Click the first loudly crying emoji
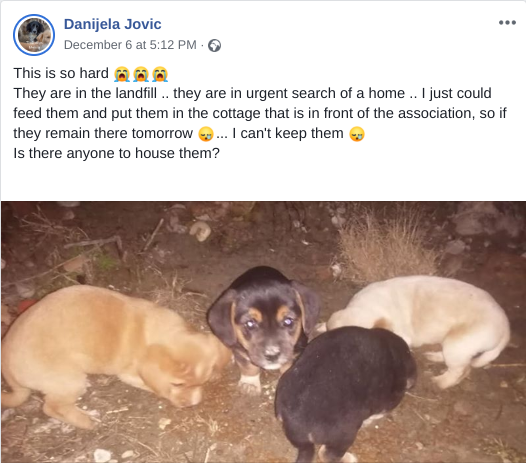The height and width of the screenshot is (463, 526). coord(121,74)
